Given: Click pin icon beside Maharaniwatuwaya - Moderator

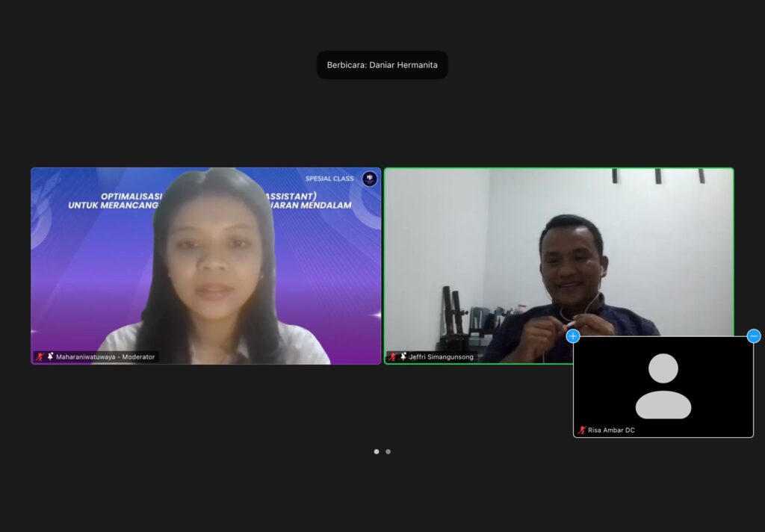Looking at the screenshot, I should point(50,357).
